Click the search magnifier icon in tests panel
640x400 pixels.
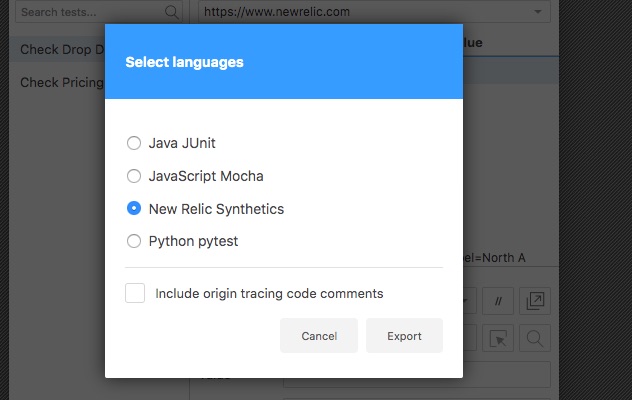click(171, 12)
